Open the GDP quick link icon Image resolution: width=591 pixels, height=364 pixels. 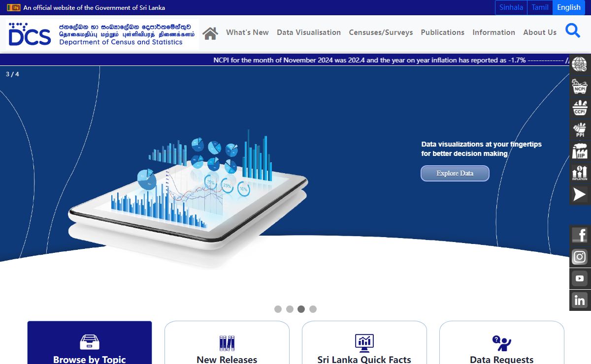click(x=580, y=64)
